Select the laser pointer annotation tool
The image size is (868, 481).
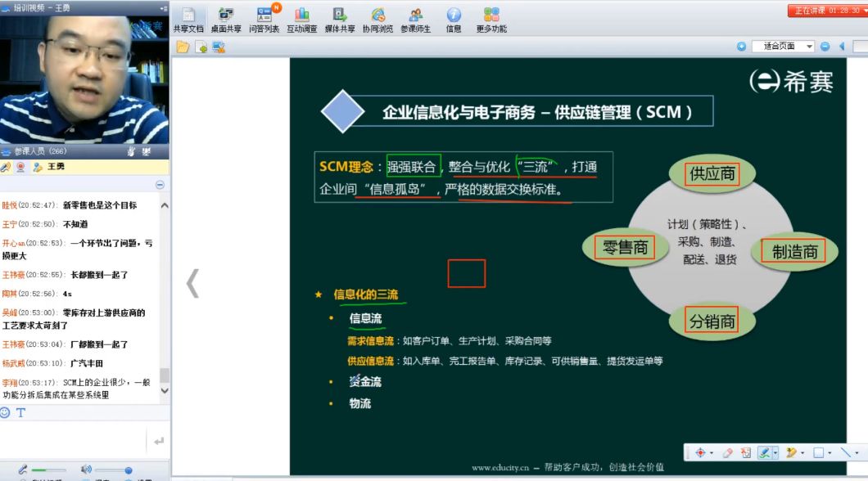[700, 452]
